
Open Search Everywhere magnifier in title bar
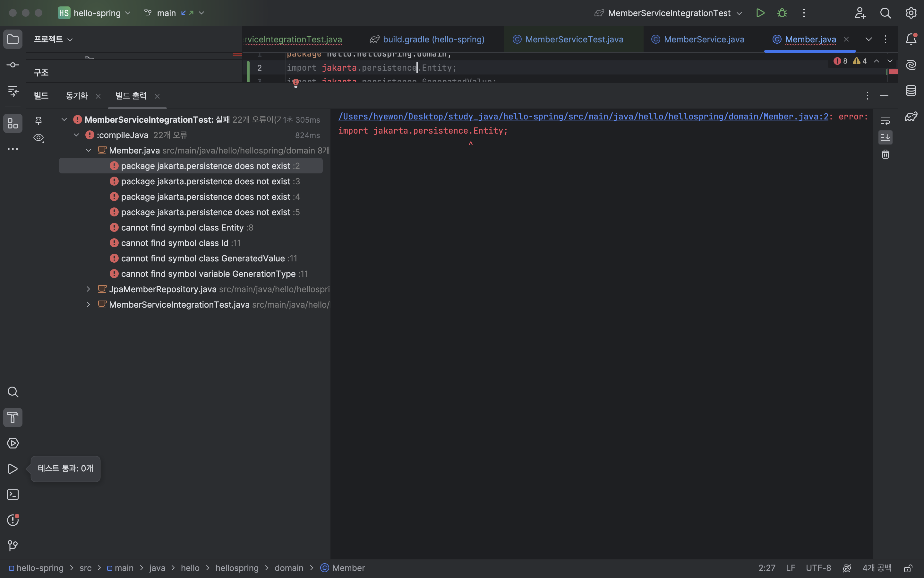pyautogui.click(x=886, y=13)
